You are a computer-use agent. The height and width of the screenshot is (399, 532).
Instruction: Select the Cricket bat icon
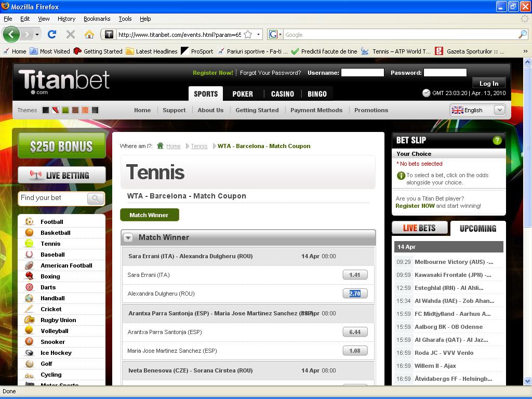(x=30, y=309)
